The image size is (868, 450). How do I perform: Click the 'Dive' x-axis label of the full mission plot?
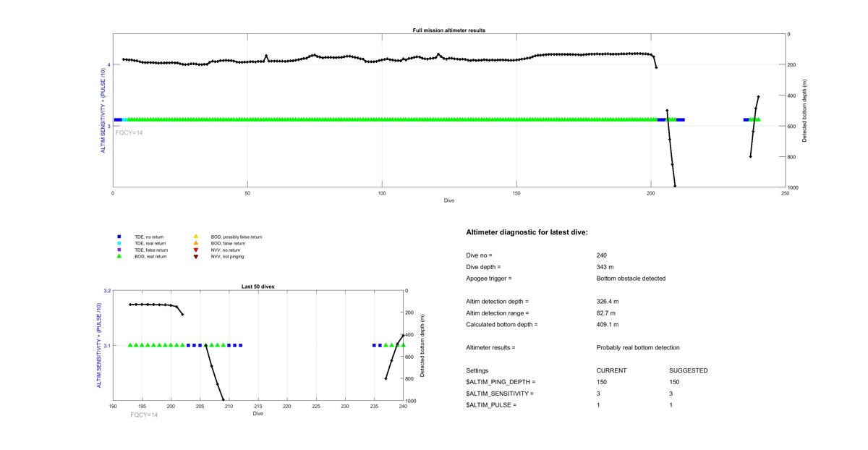click(449, 200)
